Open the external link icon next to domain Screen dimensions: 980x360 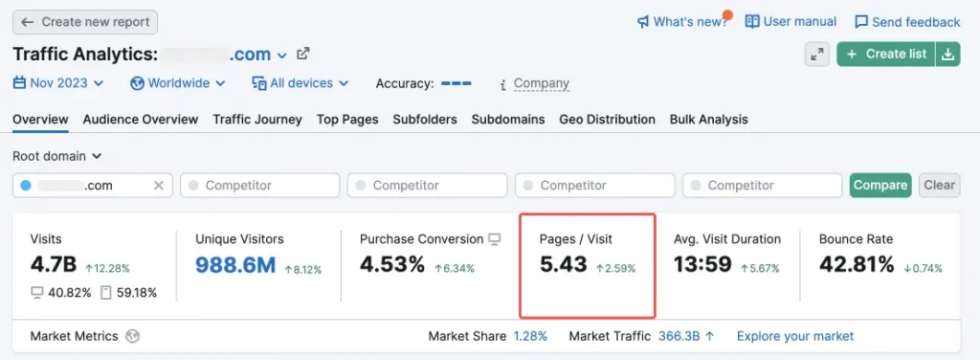coord(303,54)
